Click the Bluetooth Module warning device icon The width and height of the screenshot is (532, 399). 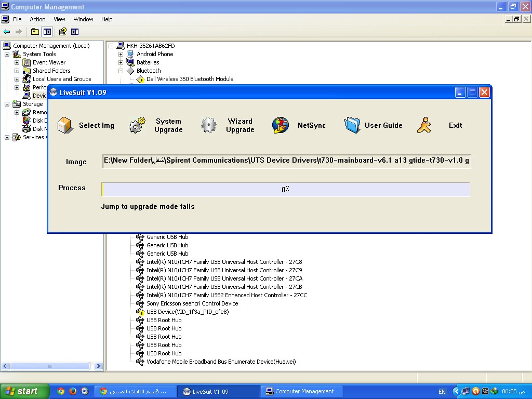pos(140,79)
